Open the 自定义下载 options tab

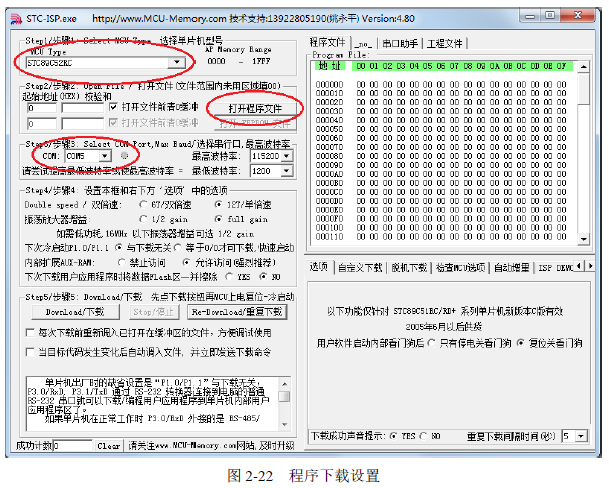(359, 267)
